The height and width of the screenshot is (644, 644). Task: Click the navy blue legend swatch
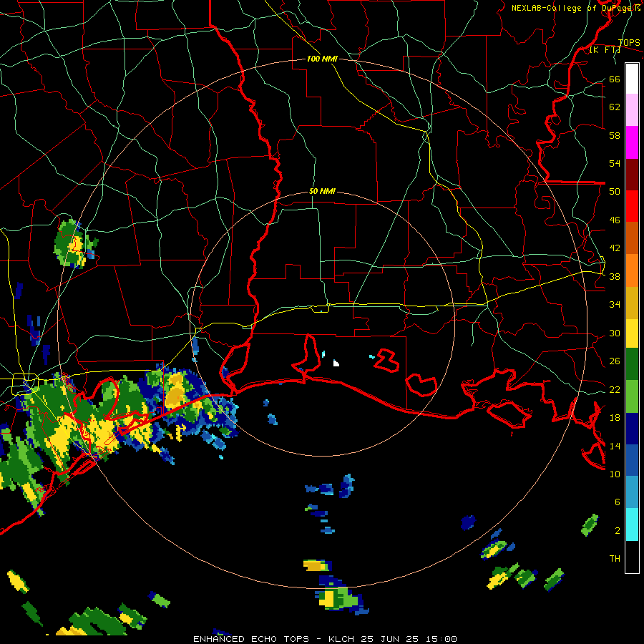click(x=632, y=429)
